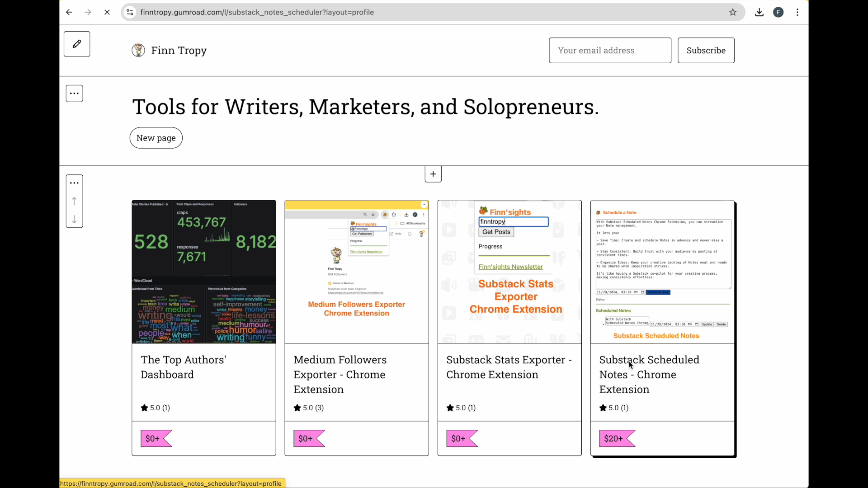Move products section up with arrow
868x488 pixels.
click(75, 201)
